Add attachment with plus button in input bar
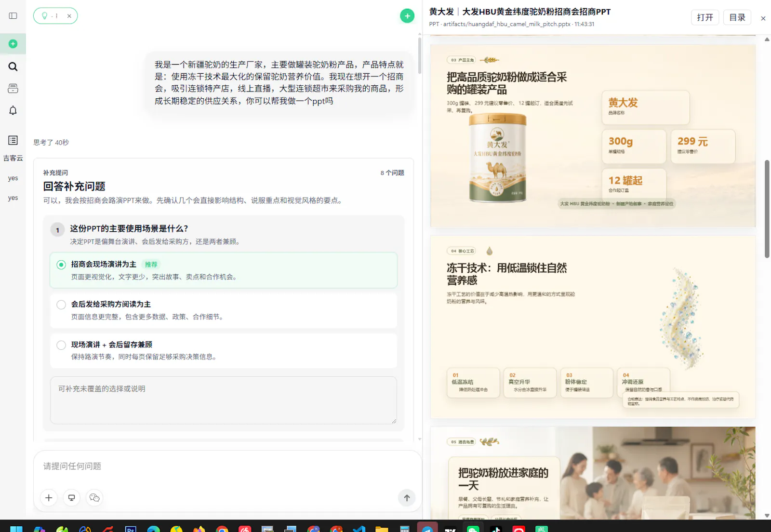This screenshot has width=771, height=532. (x=49, y=498)
